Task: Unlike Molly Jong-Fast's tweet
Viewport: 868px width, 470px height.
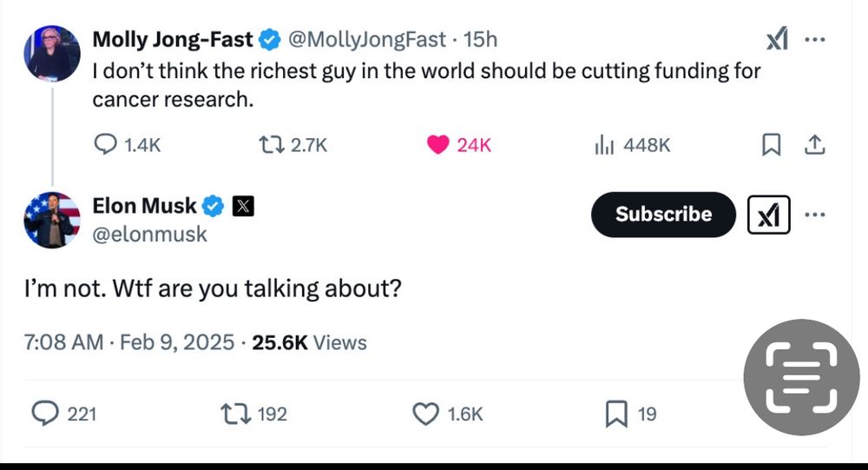Action: (x=438, y=145)
